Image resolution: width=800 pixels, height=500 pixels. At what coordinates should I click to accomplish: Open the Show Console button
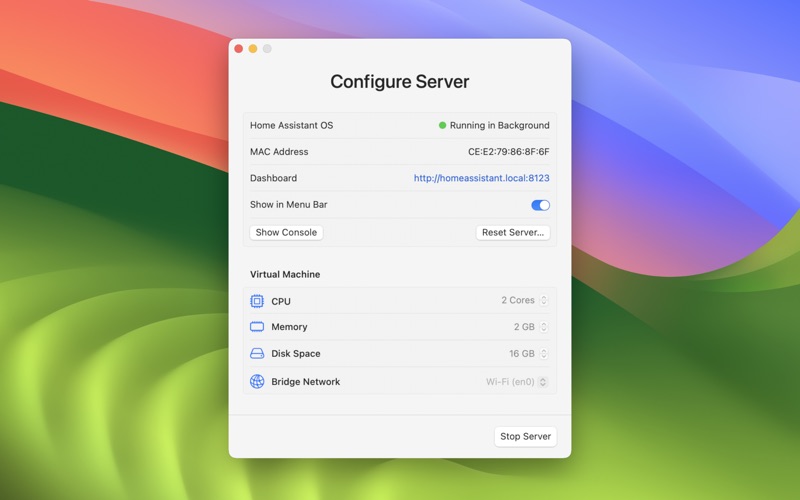pos(286,232)
